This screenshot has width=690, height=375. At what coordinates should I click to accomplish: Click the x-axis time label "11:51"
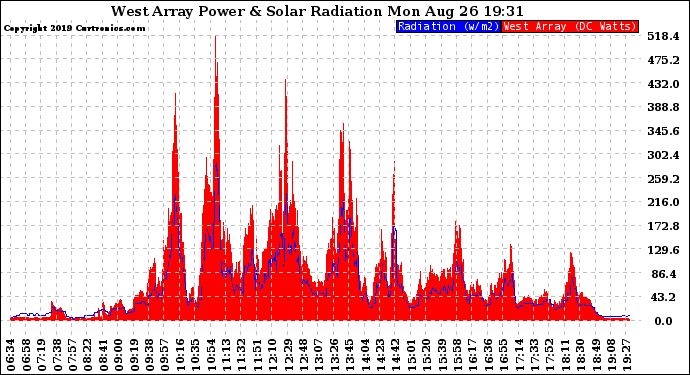pyautogui.click(x=258, y=355)
